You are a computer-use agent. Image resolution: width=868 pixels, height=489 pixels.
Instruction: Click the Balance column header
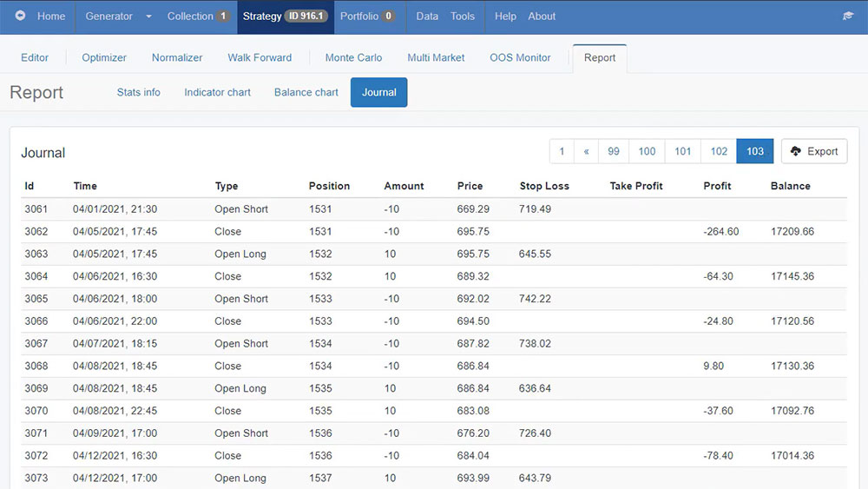pyautogui.click(x=791, y=186)
